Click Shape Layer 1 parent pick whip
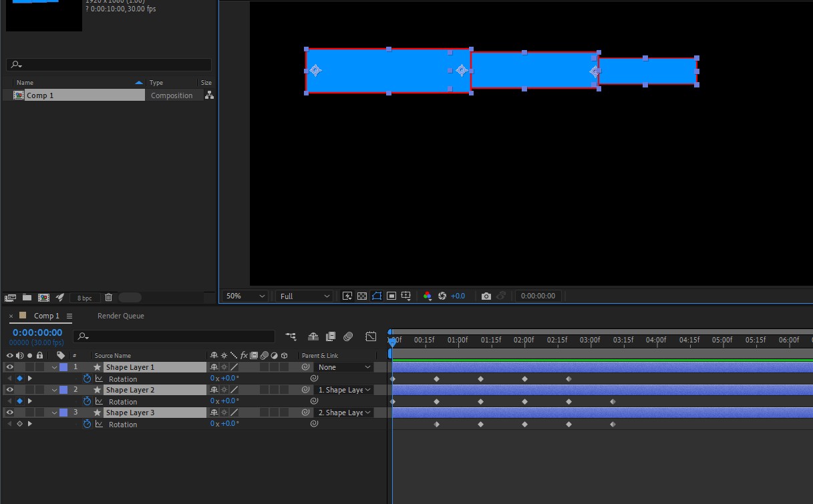Image resolution: width=813 pixels, height=504 pixels. coord(305,367)
